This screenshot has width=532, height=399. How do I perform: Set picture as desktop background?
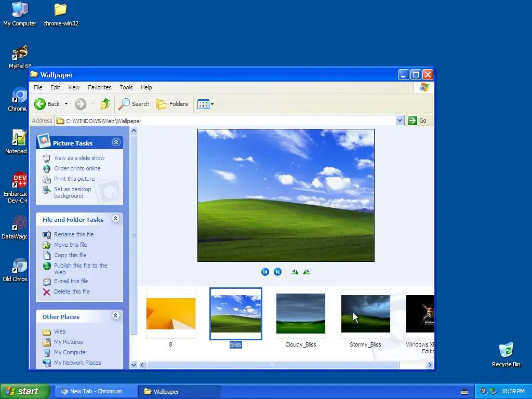[x=73, y=192]
